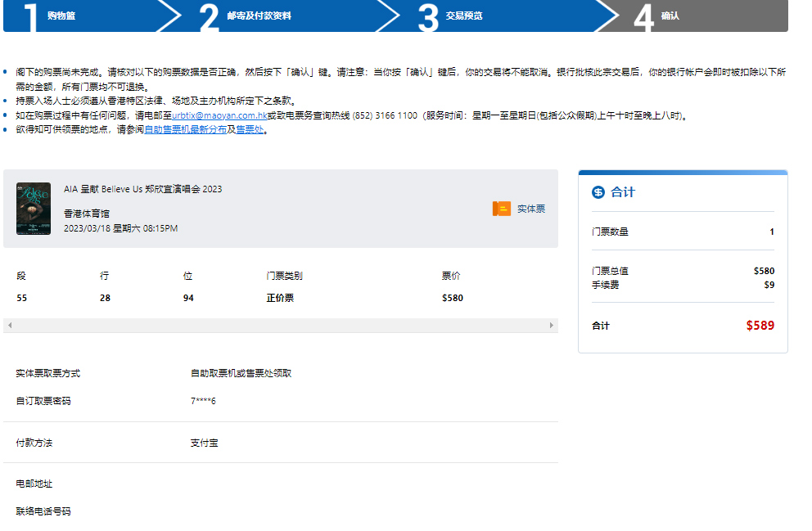Click the masked pickup password 7****6
812x531 pixels.
coord(203,401)
